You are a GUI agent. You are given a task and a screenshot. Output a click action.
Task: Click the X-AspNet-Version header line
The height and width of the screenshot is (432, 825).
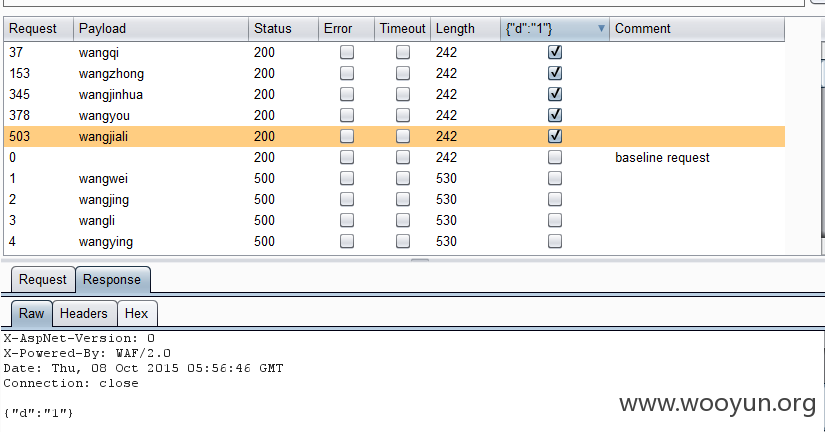click(79, 338)
